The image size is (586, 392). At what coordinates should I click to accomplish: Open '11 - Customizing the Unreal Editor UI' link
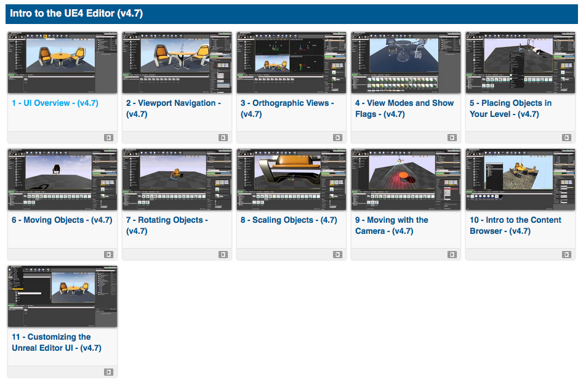(x=57, y=342)
